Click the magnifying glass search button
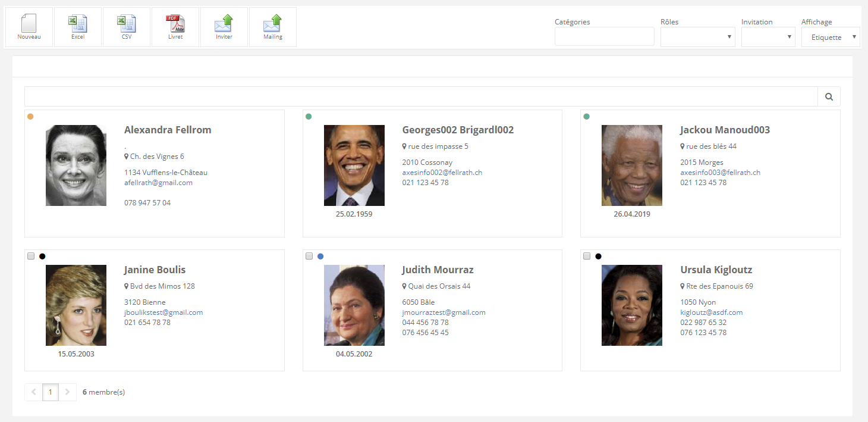The height and width of the screenshot is (422, 868). (829, 96)
